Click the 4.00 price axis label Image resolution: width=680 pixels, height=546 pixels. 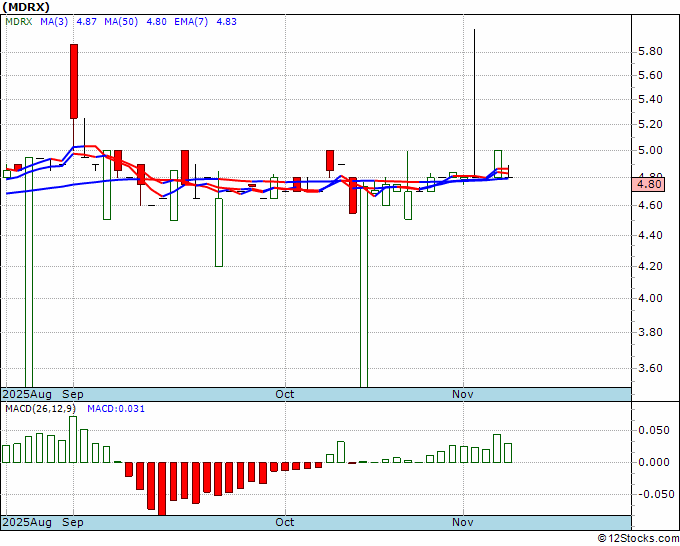[651, 298]
